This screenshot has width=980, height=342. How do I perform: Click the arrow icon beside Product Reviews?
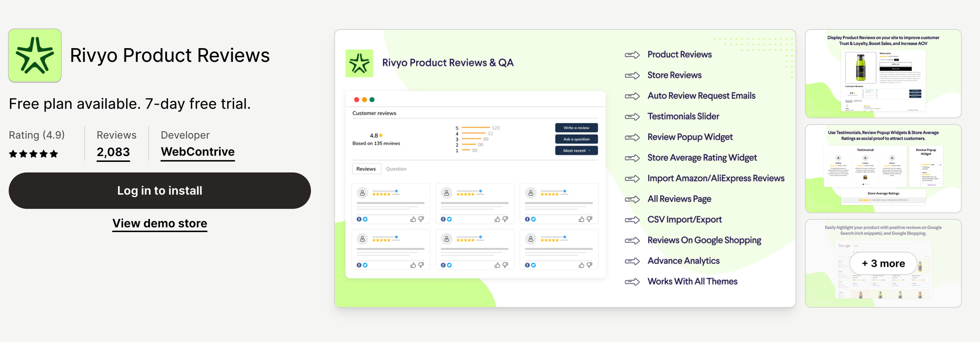(x=632, y=55)
